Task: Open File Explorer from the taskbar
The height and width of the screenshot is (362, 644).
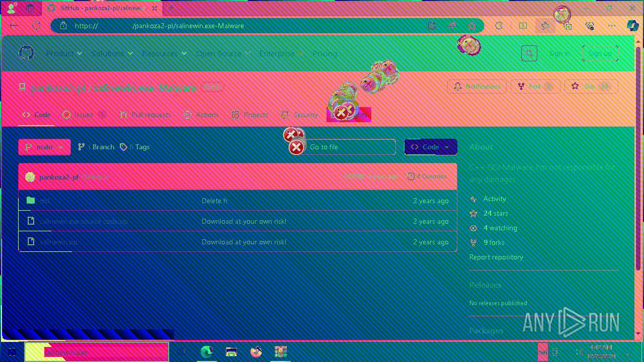Action: [231, 352]
